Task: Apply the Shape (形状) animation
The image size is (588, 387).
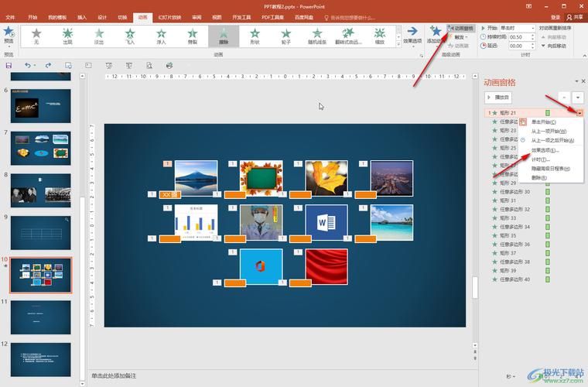Action: (x=255, y=36)
